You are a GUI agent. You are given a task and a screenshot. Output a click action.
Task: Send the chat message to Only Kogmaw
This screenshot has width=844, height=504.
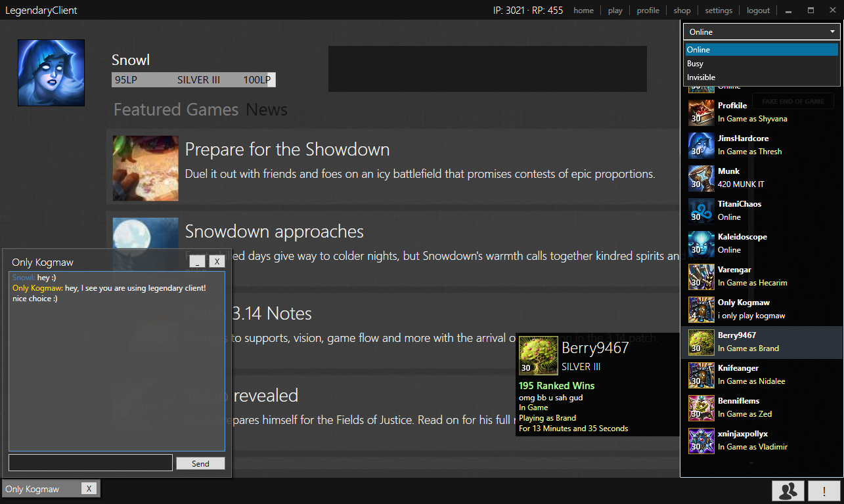[x=200, y=463]
